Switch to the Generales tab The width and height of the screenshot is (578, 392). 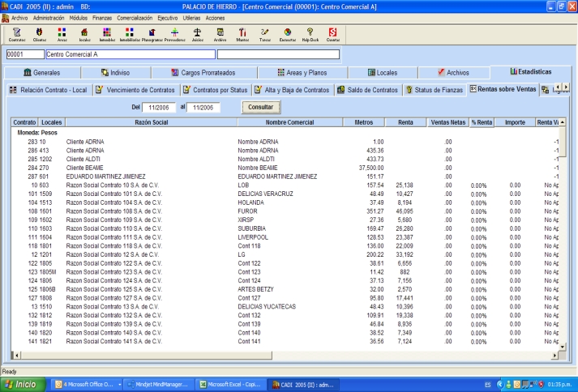(x=42, y=72)
